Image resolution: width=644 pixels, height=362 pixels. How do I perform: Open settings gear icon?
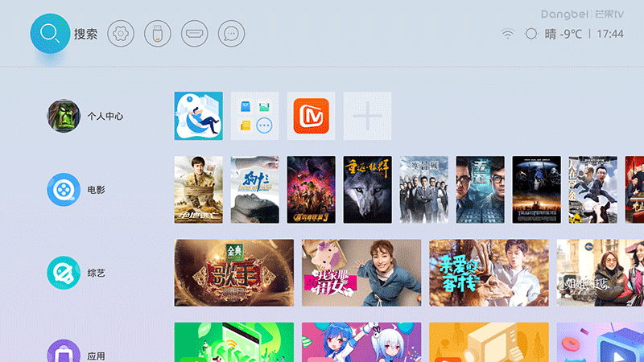(x=121, y=34)
